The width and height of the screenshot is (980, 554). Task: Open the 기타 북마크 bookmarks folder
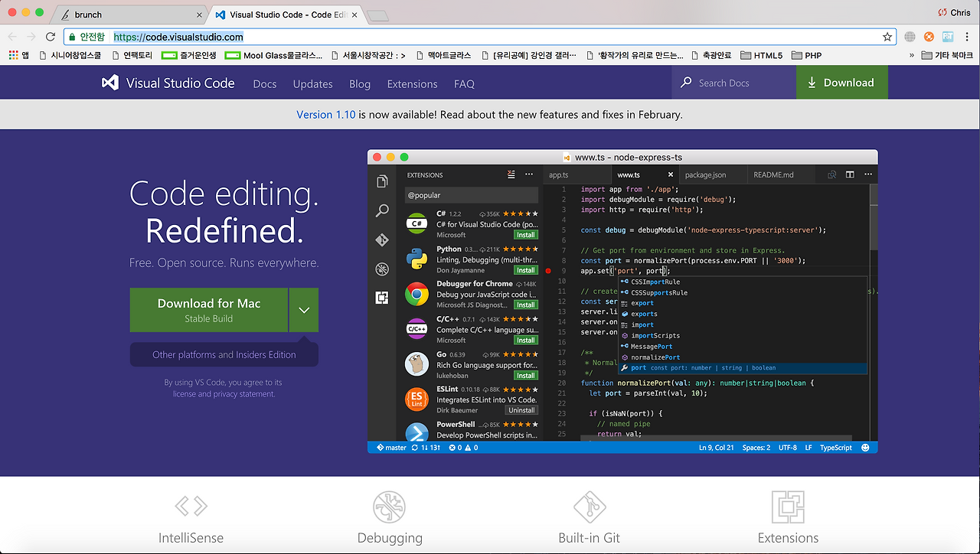(947, 55)
